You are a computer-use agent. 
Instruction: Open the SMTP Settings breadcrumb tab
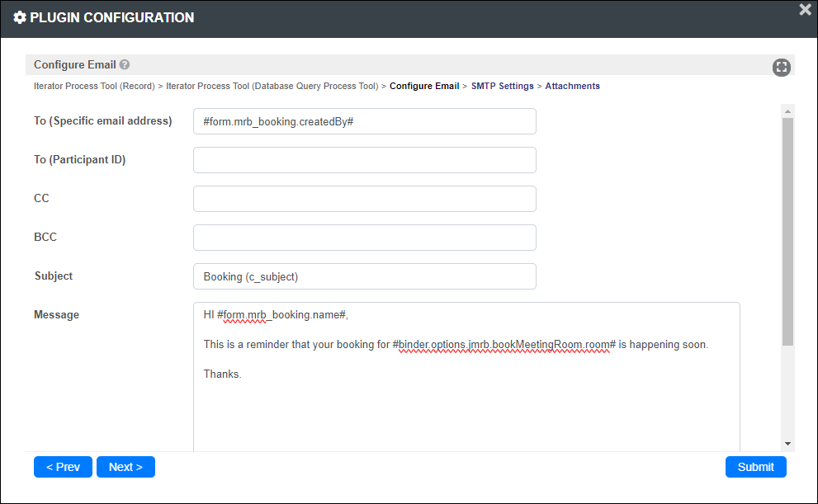[503, 86]
